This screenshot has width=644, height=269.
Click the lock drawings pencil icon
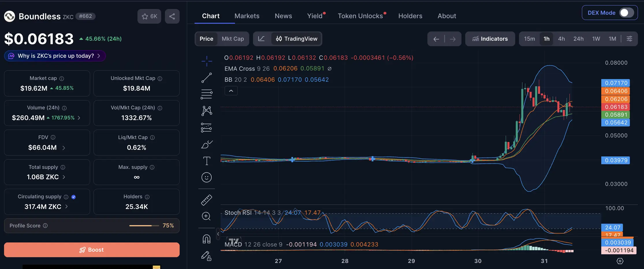pos(206,256)
